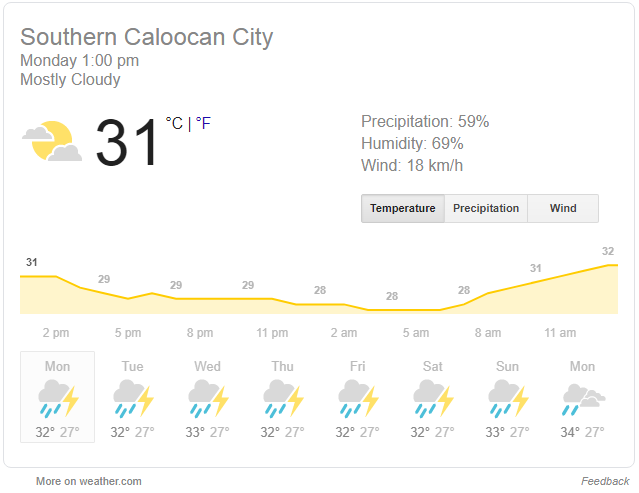The image size is (639, 493).
Task: Switch units to °F
Action: tap(203, 123)
